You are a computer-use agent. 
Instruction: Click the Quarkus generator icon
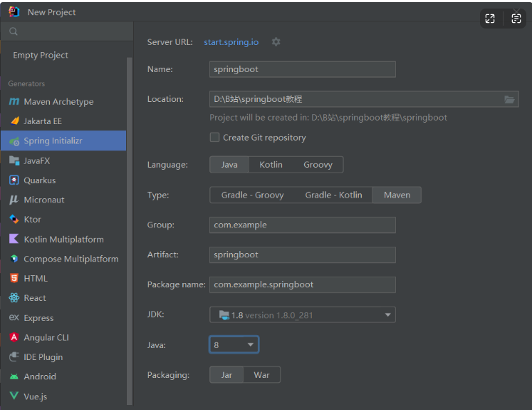(14, 180)
